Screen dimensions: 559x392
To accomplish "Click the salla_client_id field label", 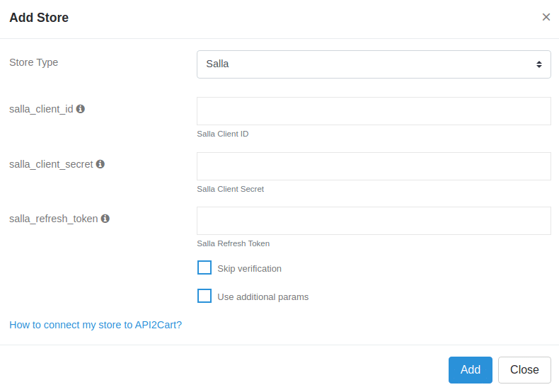I will coord(41,110).
